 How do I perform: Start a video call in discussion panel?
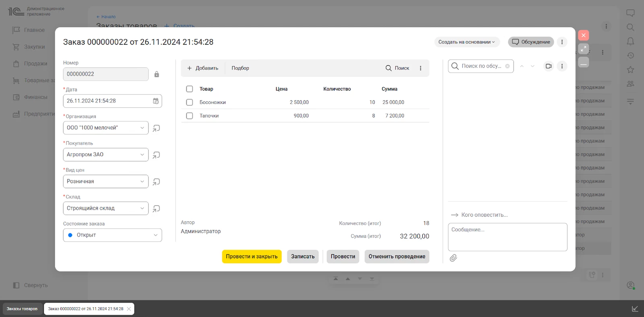(549, 66)
